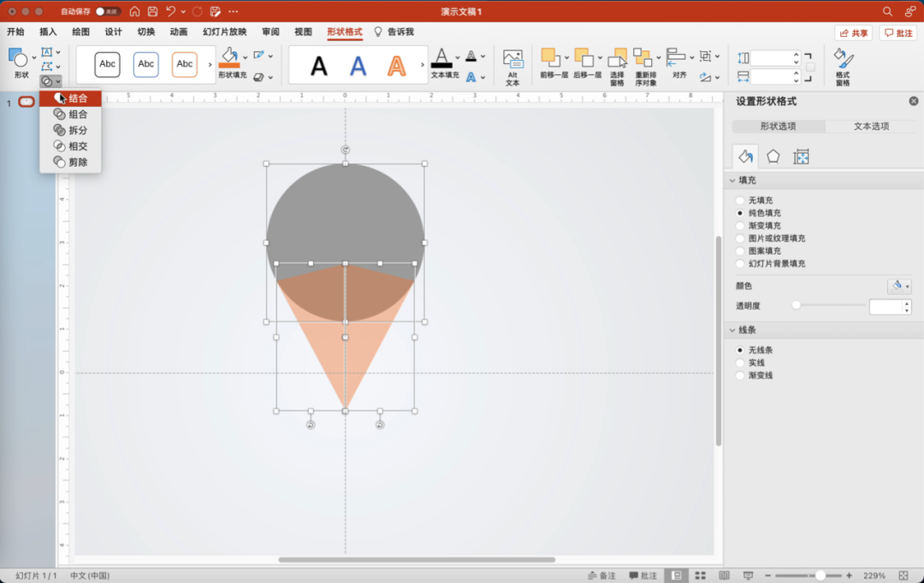Click the Undo arrow icon
The image size is (924, 583).
pyautogui.click(x=170, y=11)
